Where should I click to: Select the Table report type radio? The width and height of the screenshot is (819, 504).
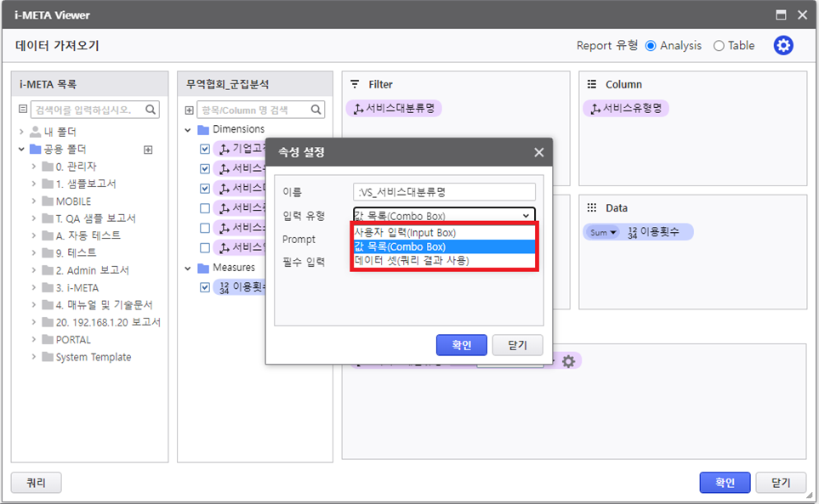719,46
